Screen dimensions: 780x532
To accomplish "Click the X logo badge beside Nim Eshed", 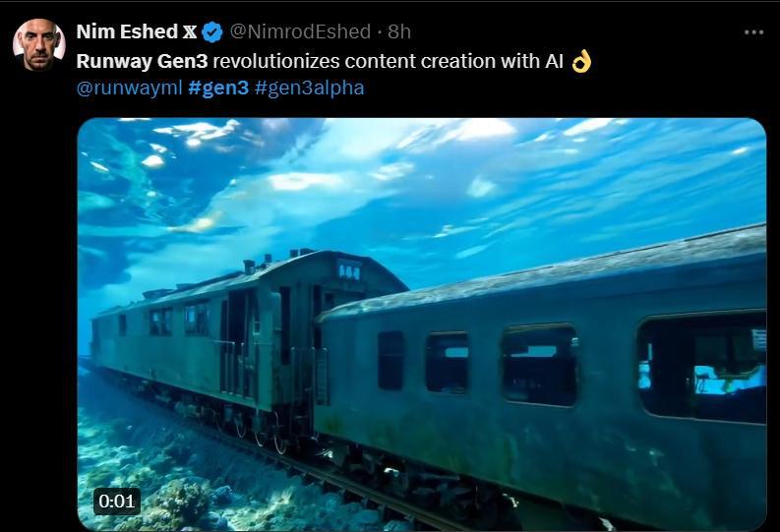I will (x=190, y=31).
